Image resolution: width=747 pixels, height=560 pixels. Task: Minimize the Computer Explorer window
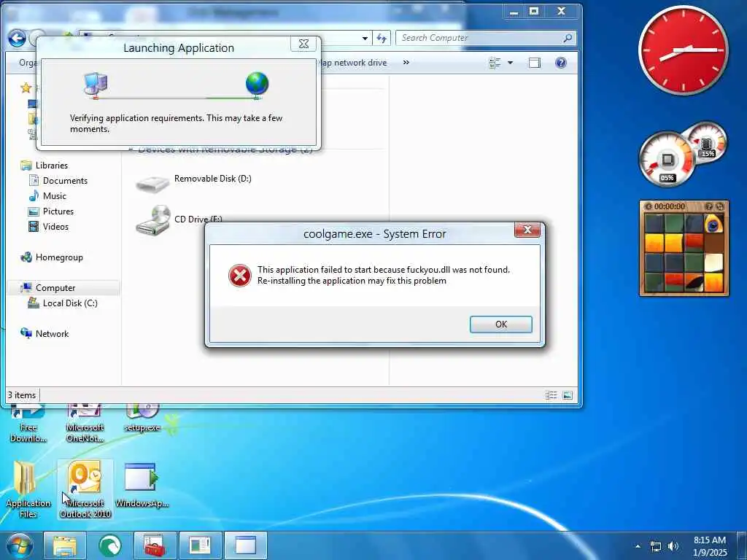click(x=514, y=12)
